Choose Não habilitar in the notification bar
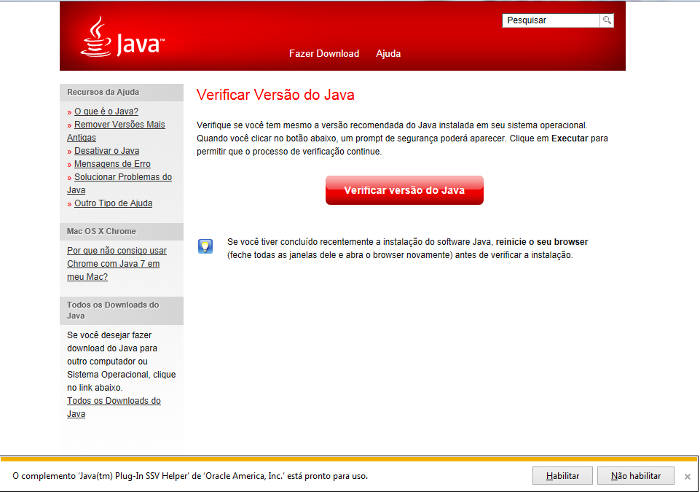The width and height of the screenshot is (700, 492). 636,476
